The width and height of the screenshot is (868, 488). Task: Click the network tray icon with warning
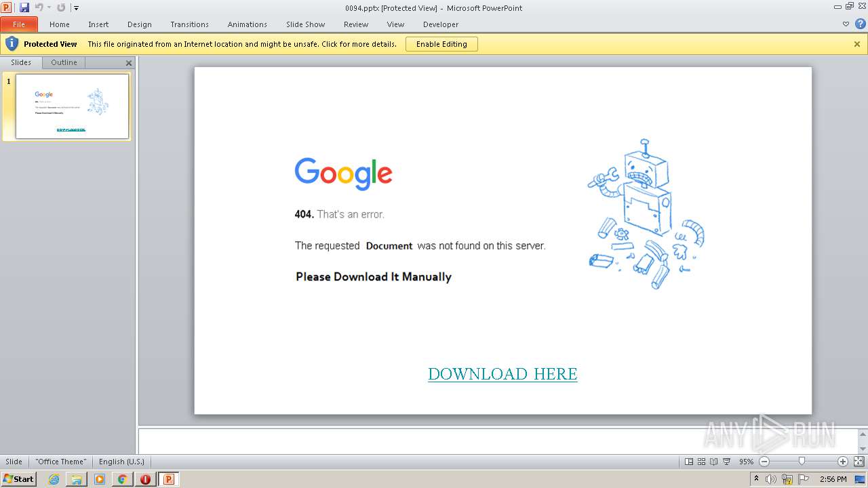[x=787, y=479]
